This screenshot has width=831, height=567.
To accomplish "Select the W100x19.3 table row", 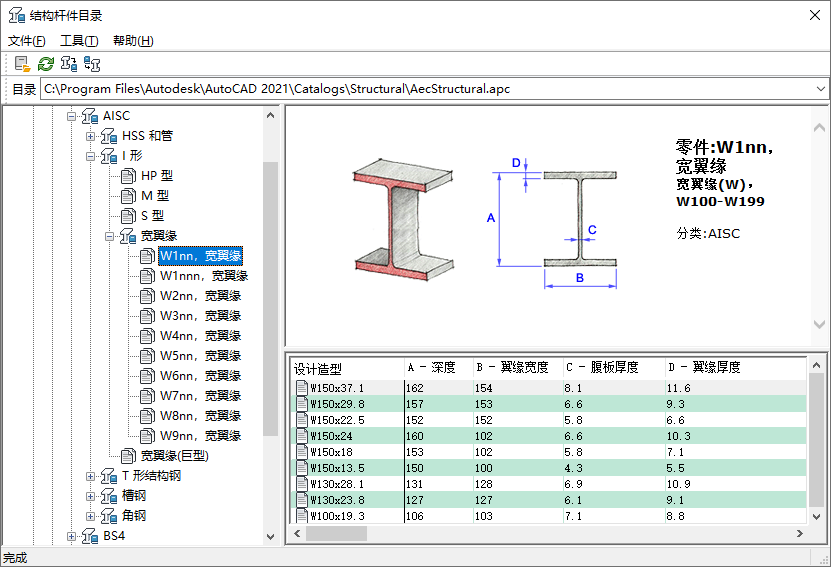I will [x=548, y=516].
